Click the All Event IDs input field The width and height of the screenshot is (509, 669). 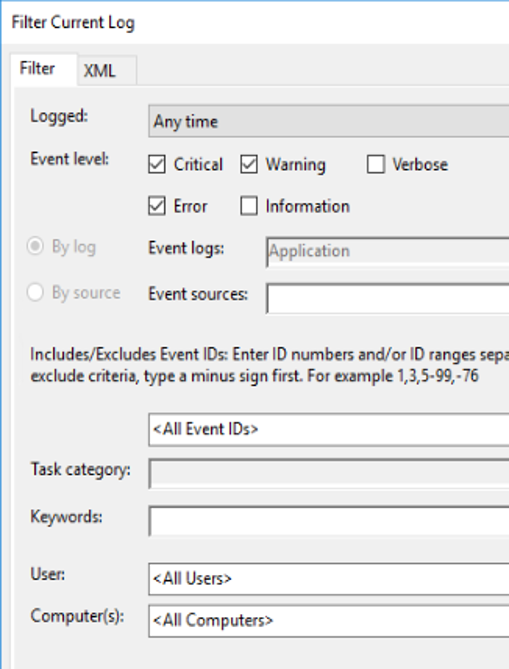tap(329, 429)
